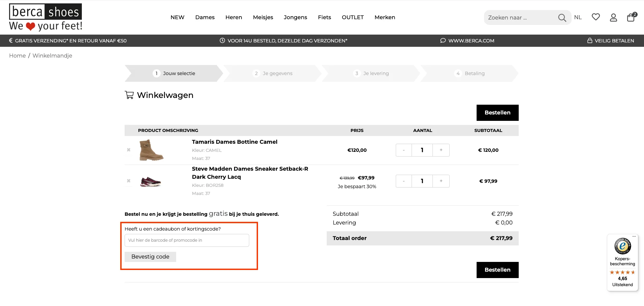Decrease quantity of Tamaris Bottine

click(x=404, y=150)
